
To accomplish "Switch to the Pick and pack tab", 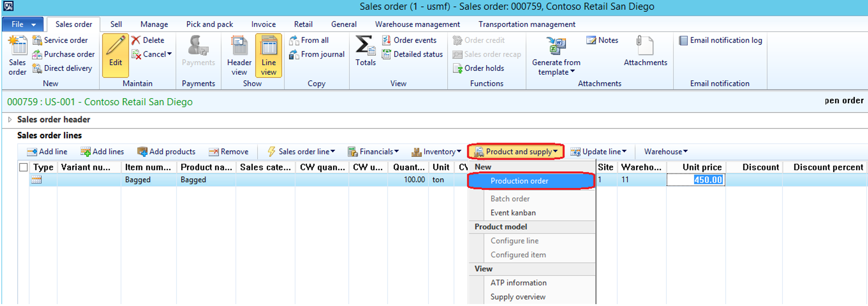I will pos(209,24).
